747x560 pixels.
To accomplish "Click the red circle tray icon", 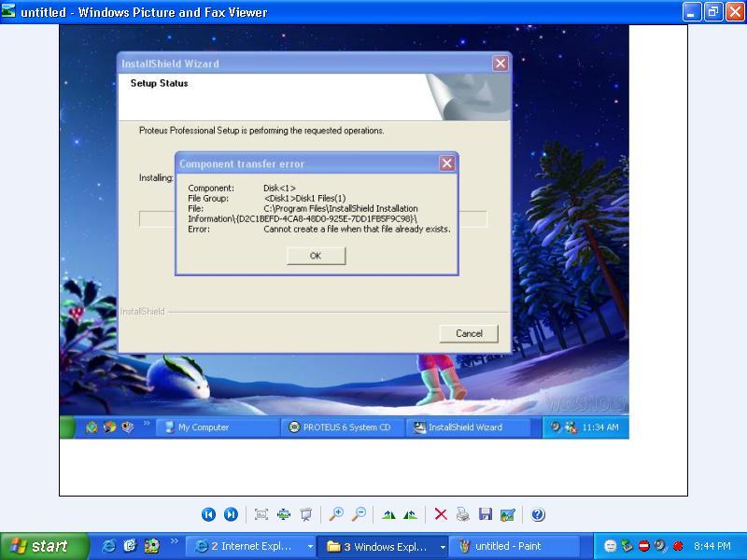I will click(x=678, y=546).
